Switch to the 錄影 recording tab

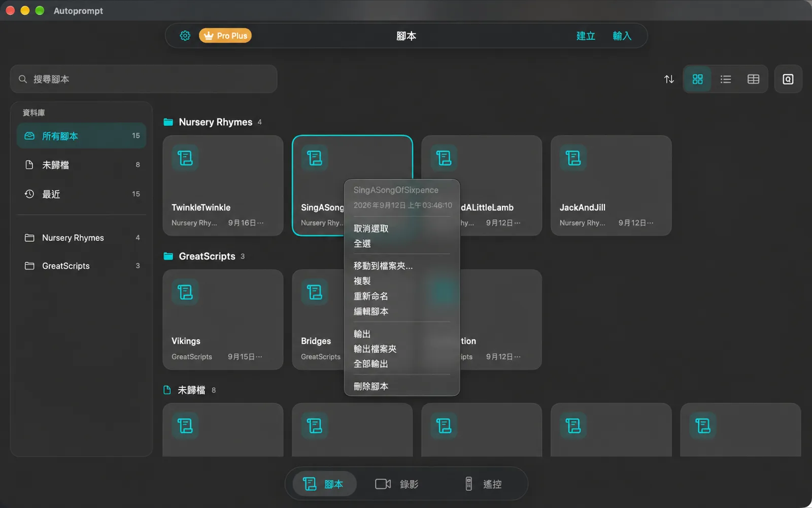point(397,484)
